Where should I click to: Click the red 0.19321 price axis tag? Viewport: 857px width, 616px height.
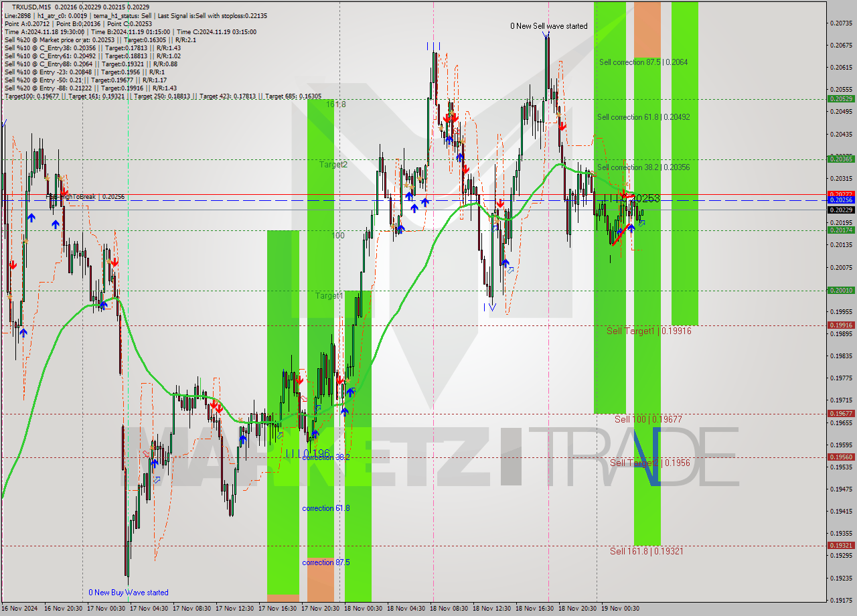tap(841, 545)
